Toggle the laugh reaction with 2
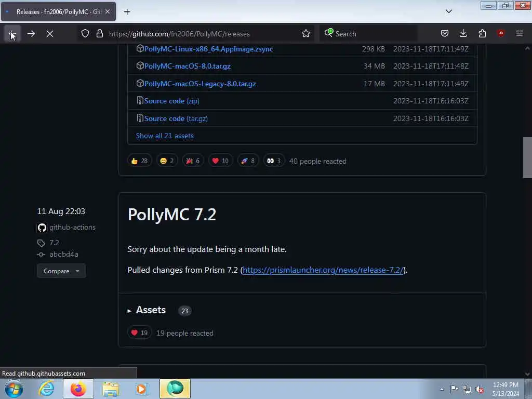The width and height of the screenshot is (532, 399). [167, 161]
